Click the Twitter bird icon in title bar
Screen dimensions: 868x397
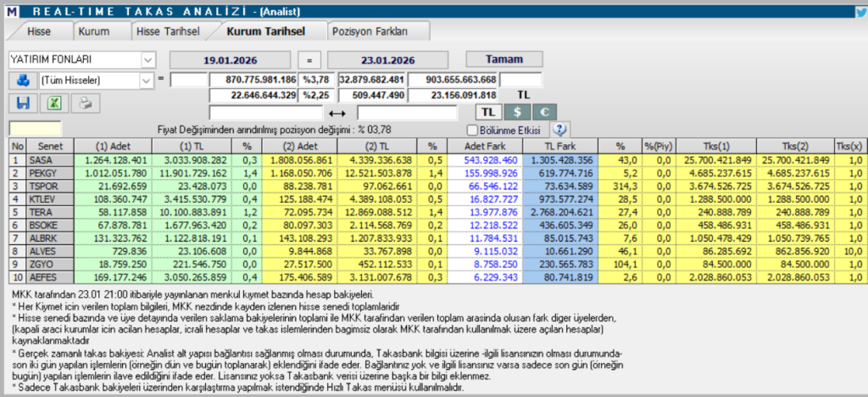[x=860, y=11]
